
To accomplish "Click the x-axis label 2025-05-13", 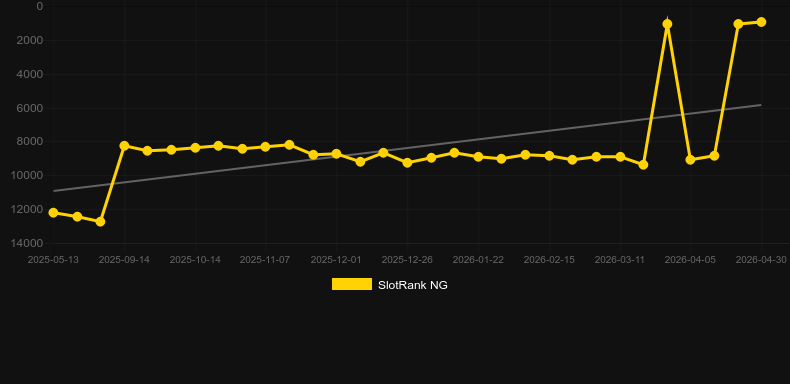I will coord(53,260).
